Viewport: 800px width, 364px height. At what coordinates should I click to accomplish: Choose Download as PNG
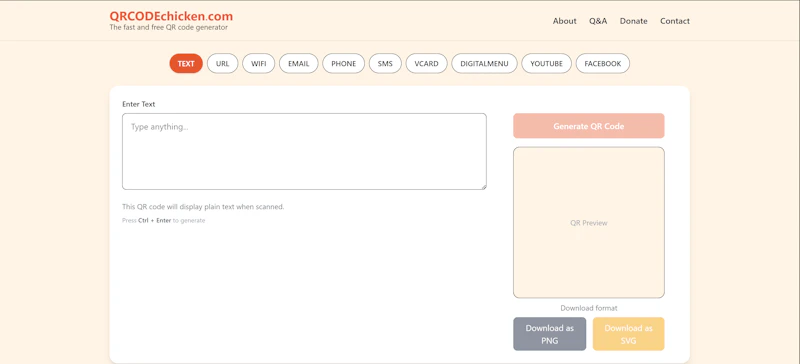click(x=549, y=334)
